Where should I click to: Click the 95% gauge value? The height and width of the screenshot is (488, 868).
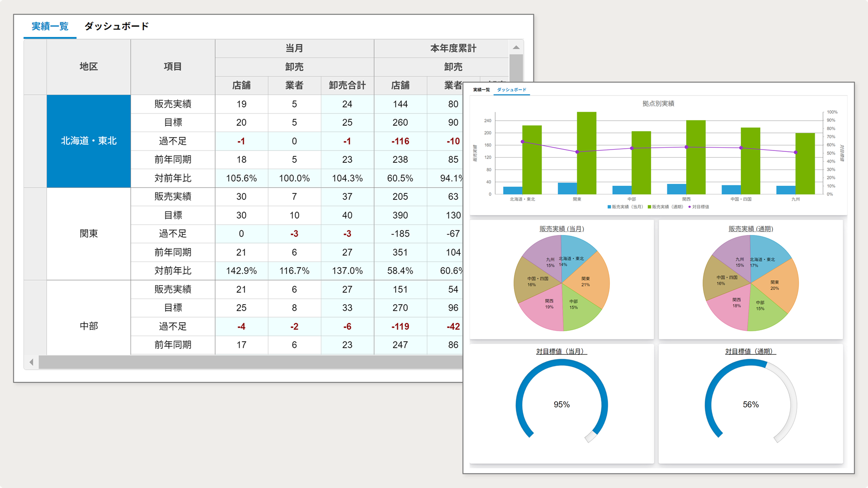(x=561, y=405)
